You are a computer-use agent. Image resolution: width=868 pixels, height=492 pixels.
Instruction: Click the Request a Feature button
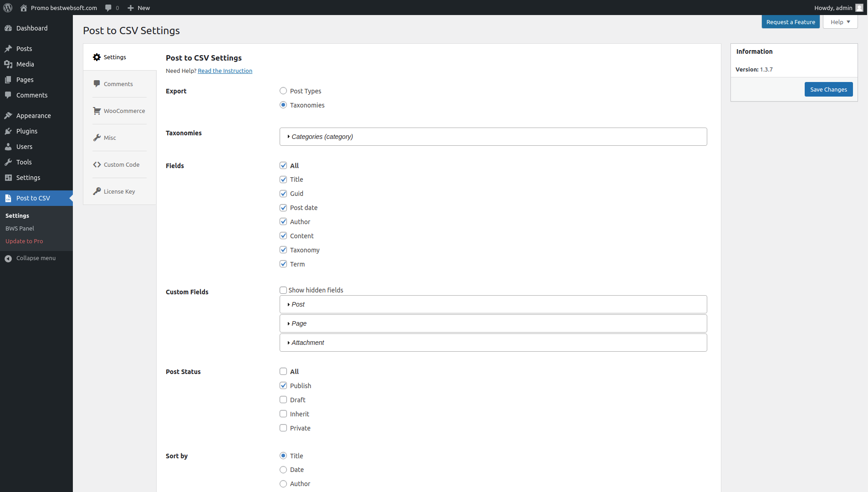(x=791, y=22)
